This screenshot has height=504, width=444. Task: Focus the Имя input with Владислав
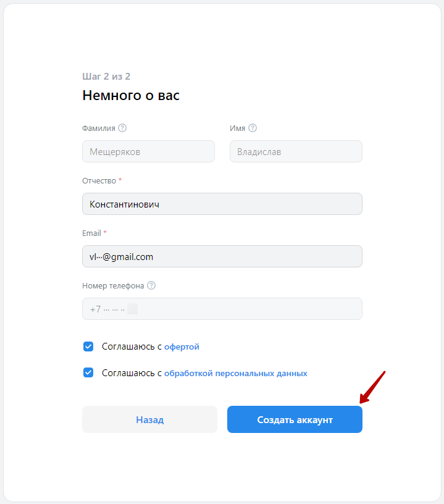pos(296,151)
